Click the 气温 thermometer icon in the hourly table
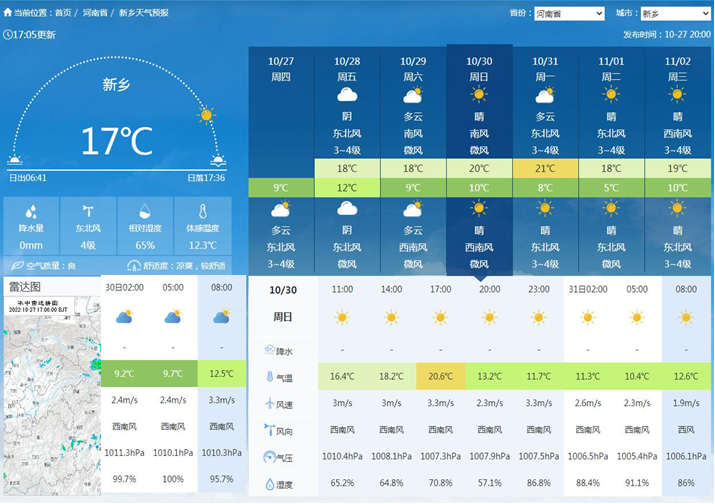 click(270, 377)
